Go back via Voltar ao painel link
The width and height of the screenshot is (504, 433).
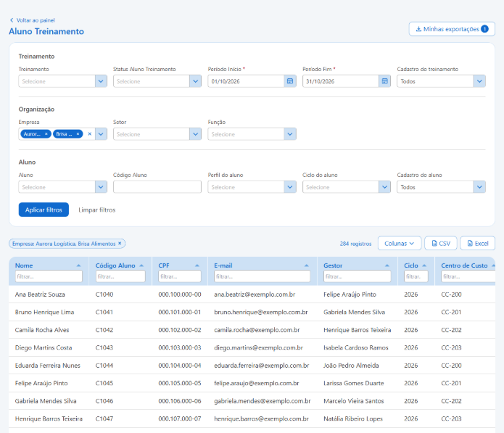[32, 20]
